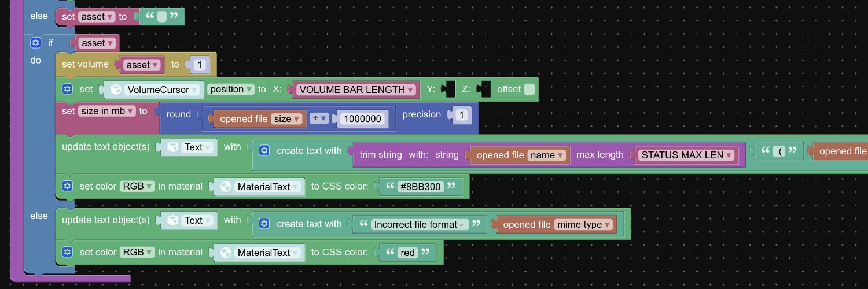Screen dimensions: 868x289
Task: Click "else" label beside Incorrect file format row
Action: coord(39,216)
